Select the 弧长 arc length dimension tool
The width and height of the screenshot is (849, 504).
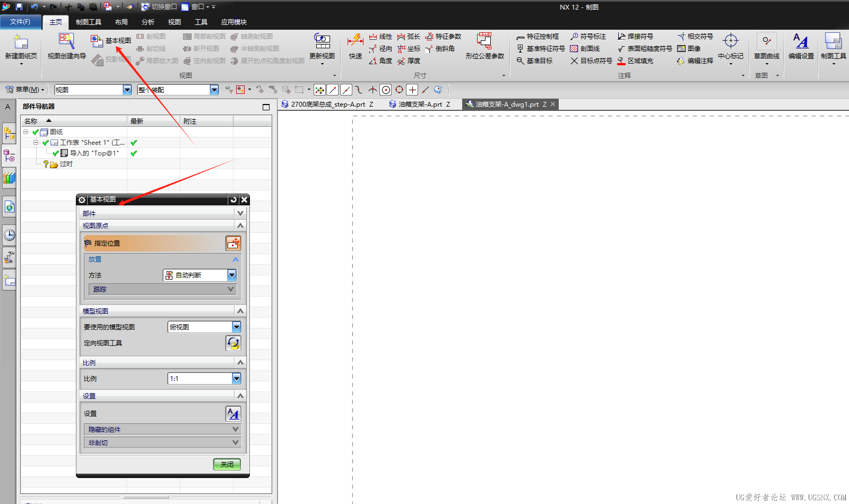point(409,37)
